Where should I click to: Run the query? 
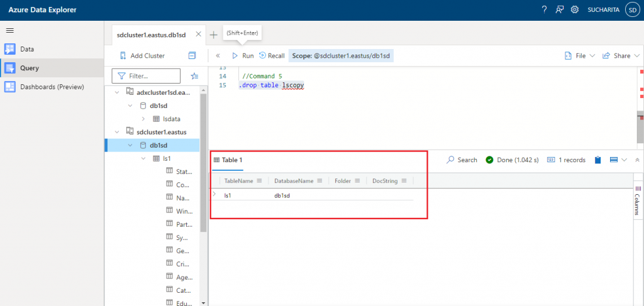point(243,56)
